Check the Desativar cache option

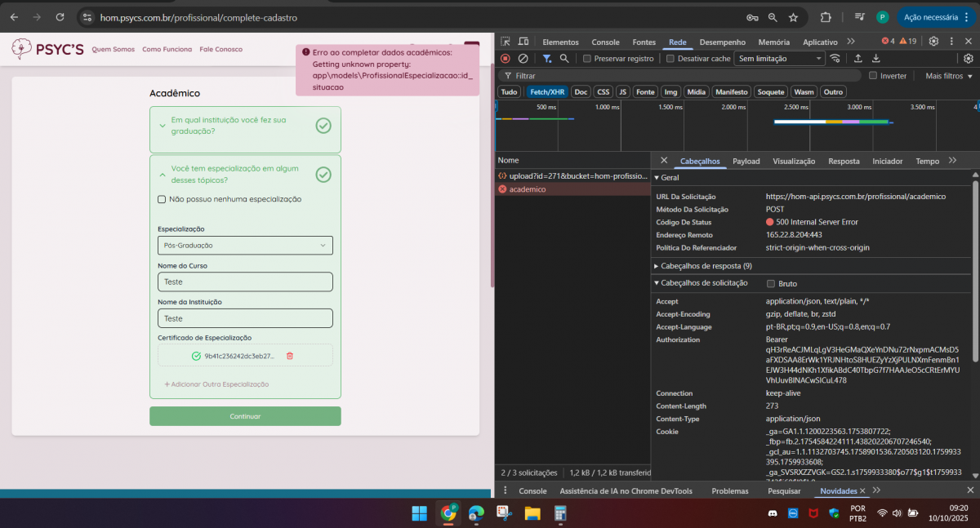(x=670, y=59)
